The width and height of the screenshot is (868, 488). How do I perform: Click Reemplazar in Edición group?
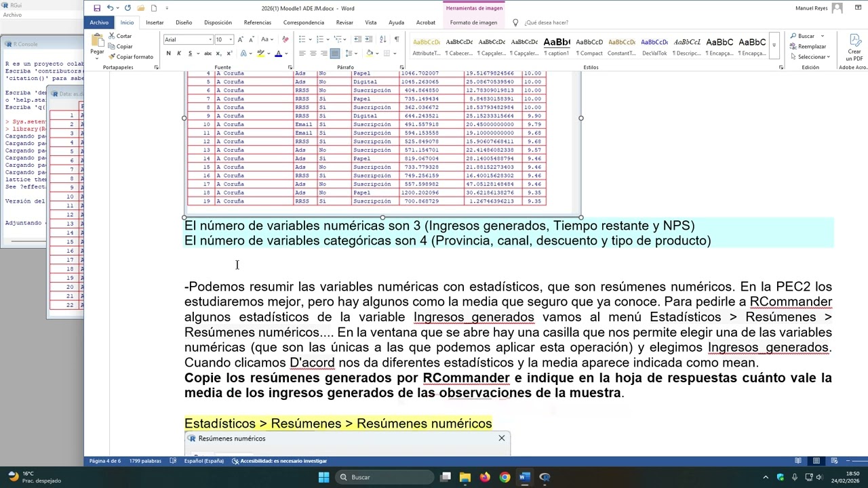[808, 46]
